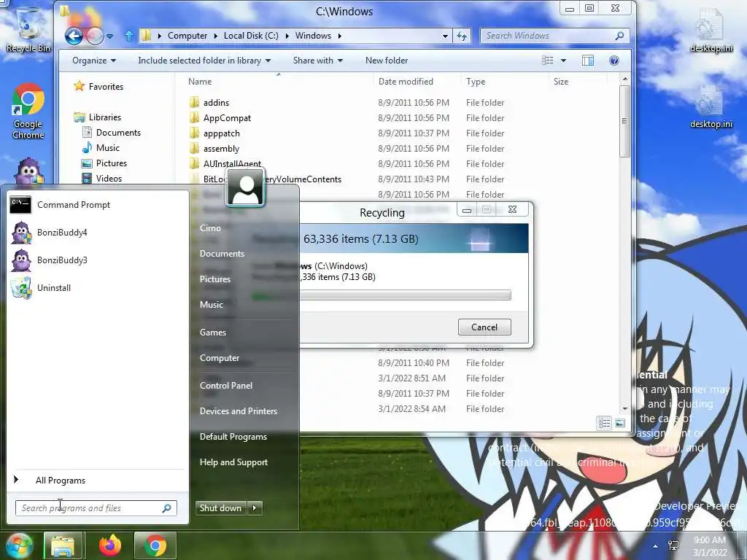Go back with Explorer's Back arrow
The width and height of the screenshot is (747, 560).
(x=74, y=36)
